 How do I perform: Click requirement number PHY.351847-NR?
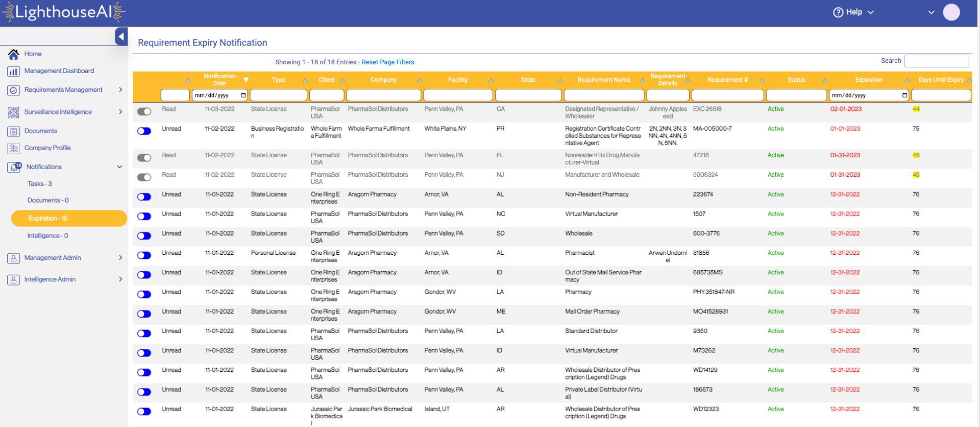[x=714, y=292]
